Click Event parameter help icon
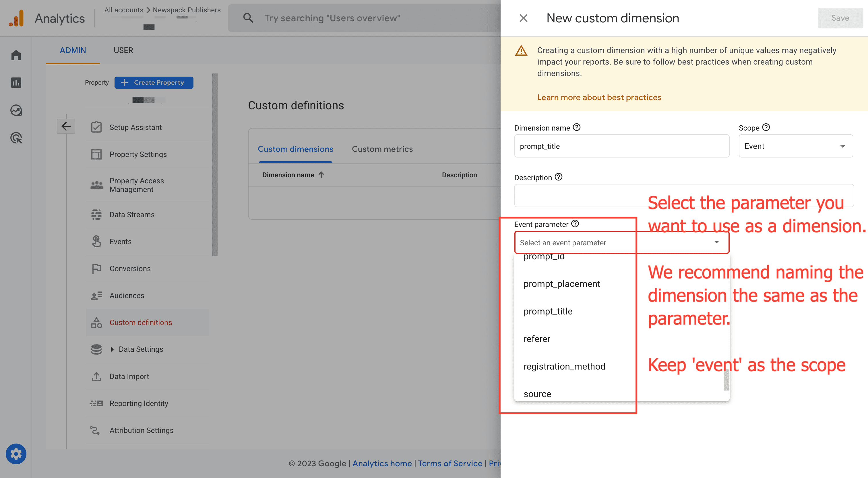Screen dimensions: 868x478 (x=575, y=224)
